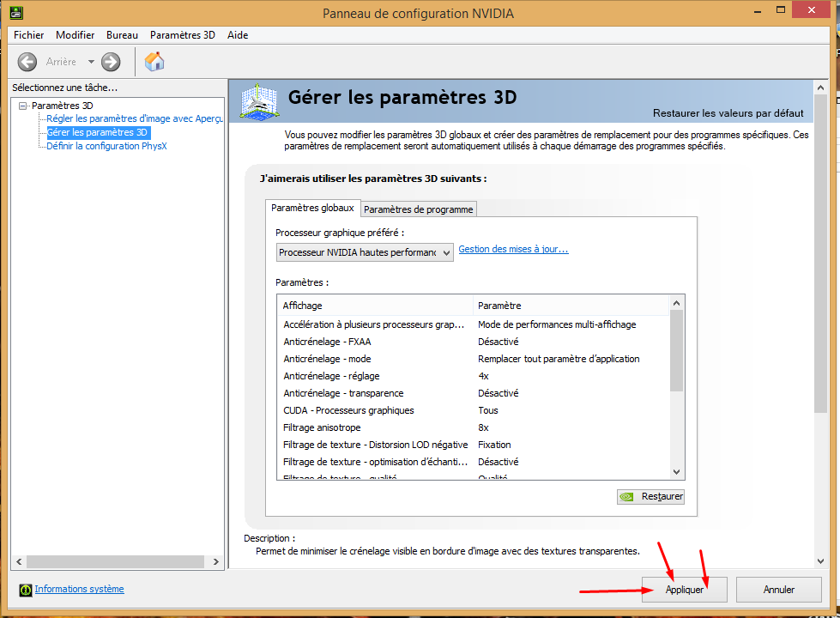The height and width of the screenshot is (618, 840).
Task: Click the 4x value for Anticrénelage réglage
Action: [x=483, y=376]
